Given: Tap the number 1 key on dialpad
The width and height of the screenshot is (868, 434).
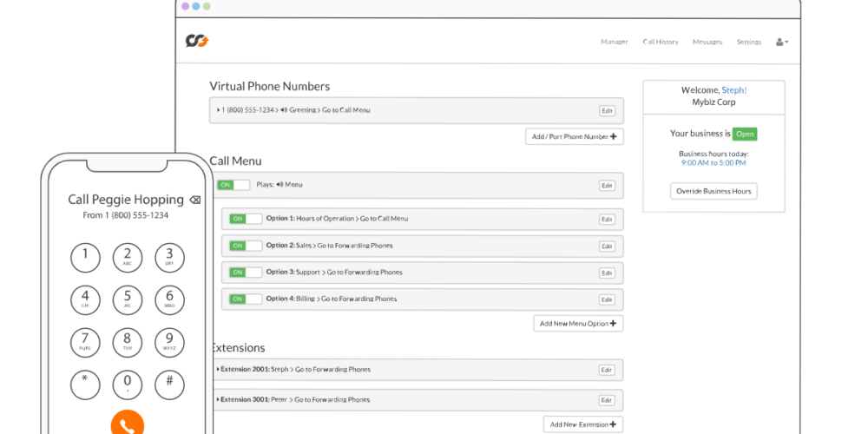Looking at the screenshot, I should click(x=85, y=257).
